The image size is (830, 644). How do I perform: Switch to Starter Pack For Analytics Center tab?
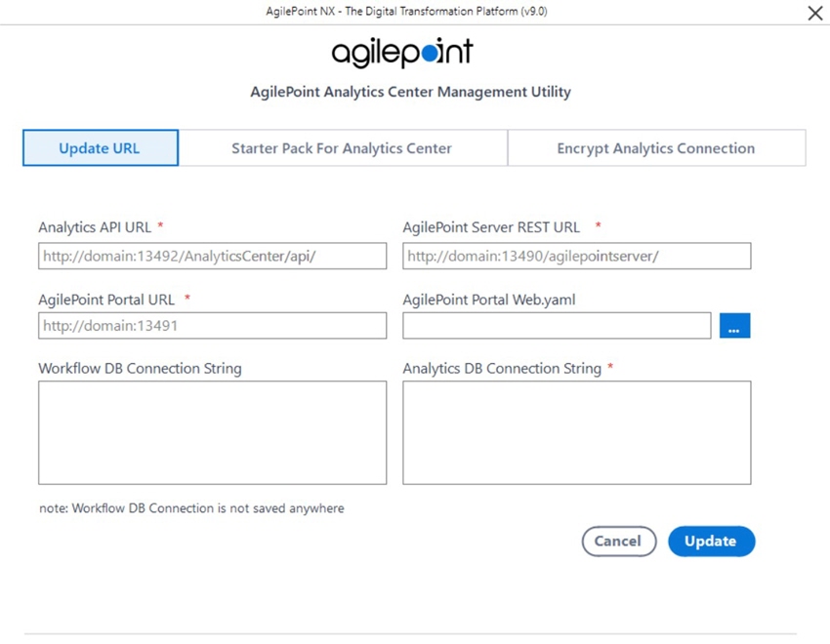[343, 148]
